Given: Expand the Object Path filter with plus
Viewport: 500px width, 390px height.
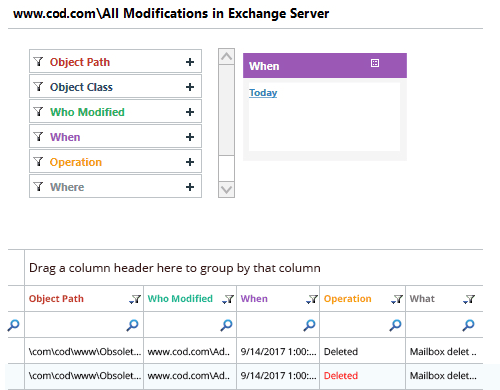Looking at the screenshot, I should click(x=190, y=62).
